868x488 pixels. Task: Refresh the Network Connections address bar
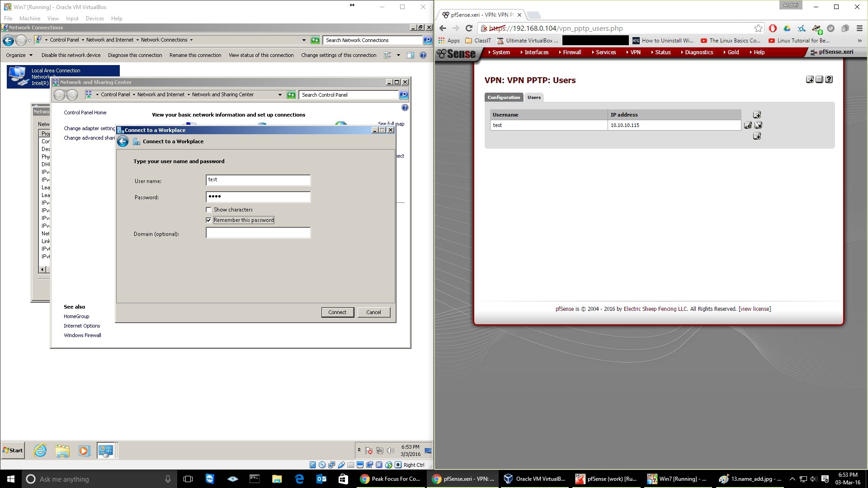coord(315,40)
